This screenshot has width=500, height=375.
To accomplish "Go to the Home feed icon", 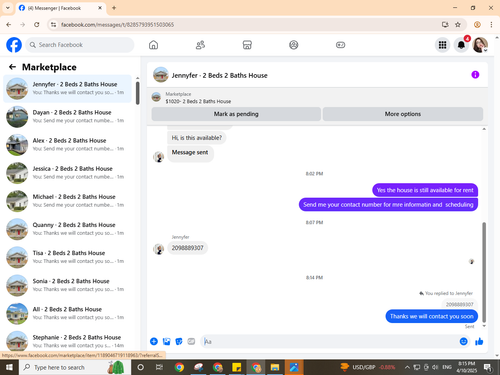I will tap(153, 45).
